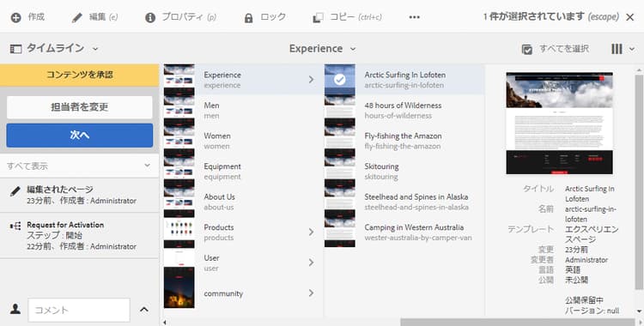Click the Properties (p) toolbar label
The width and height of the screenshot is (644, 326).
[189, 17]
